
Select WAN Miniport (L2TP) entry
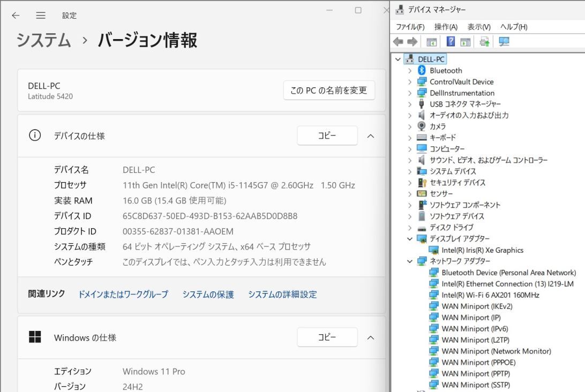point(475,340)
